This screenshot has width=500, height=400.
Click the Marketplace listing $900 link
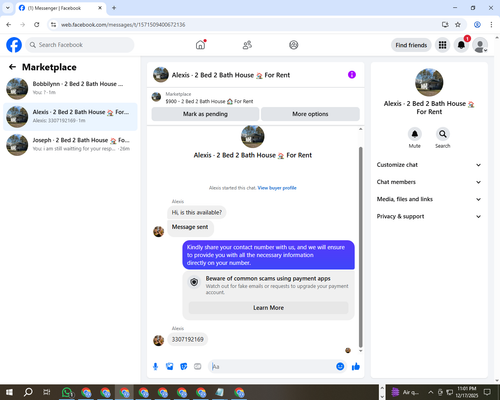[209, 101]
